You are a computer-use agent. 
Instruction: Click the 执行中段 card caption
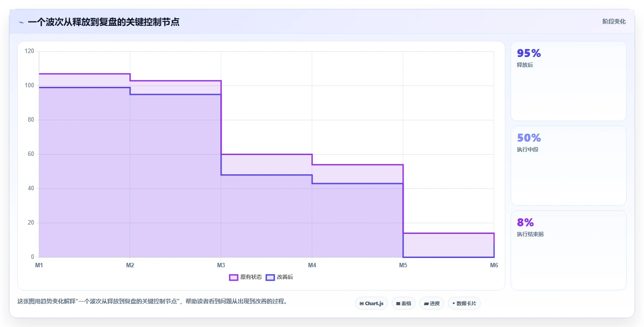click(528, 150)
